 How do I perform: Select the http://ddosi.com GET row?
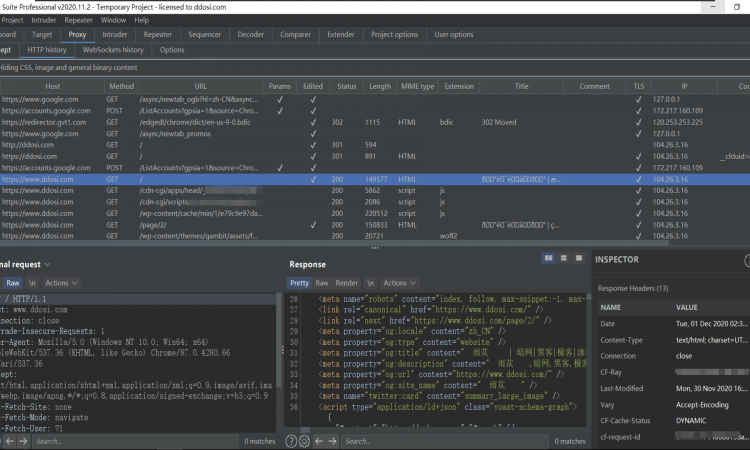375,145
